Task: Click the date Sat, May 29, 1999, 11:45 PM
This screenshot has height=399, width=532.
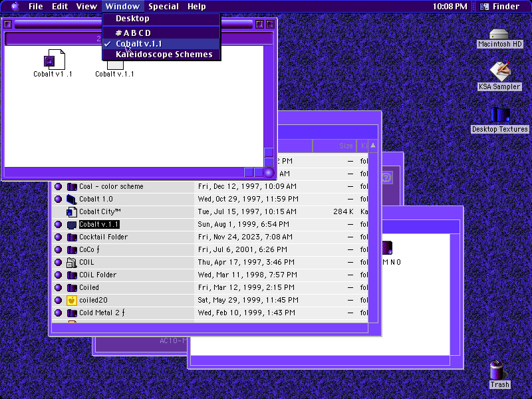Action: (248, 301)
